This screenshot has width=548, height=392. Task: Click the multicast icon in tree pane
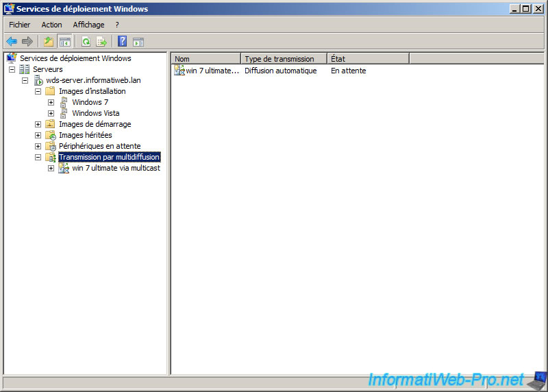(64, 168)
